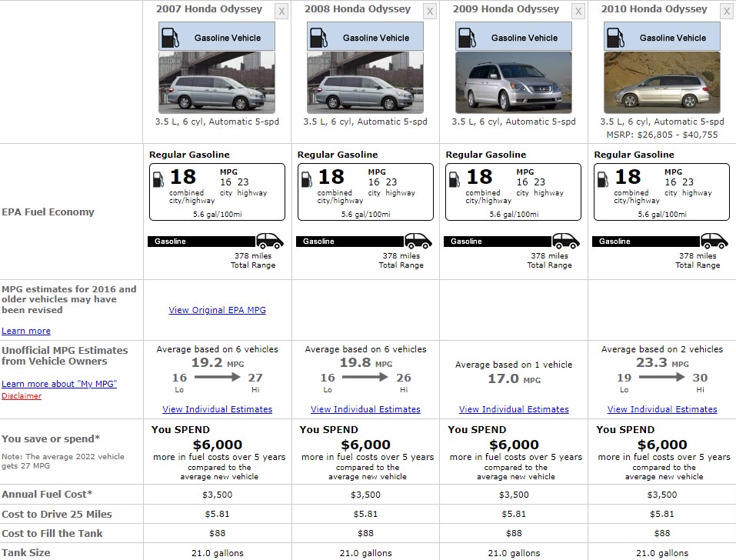Click 2008 Odyssey Gasoline range bar
The width and height of the screenshot is (736, 560).
[350, 242]
